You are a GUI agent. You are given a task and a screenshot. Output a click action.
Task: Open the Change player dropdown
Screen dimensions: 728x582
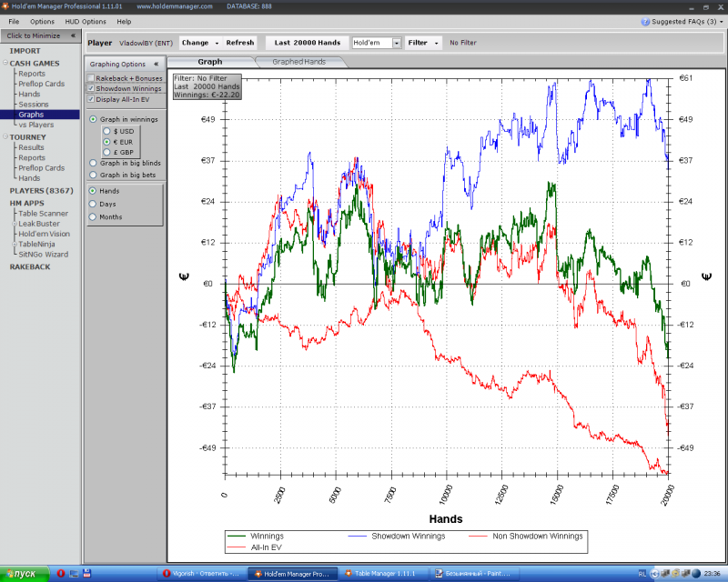(200, 43)
